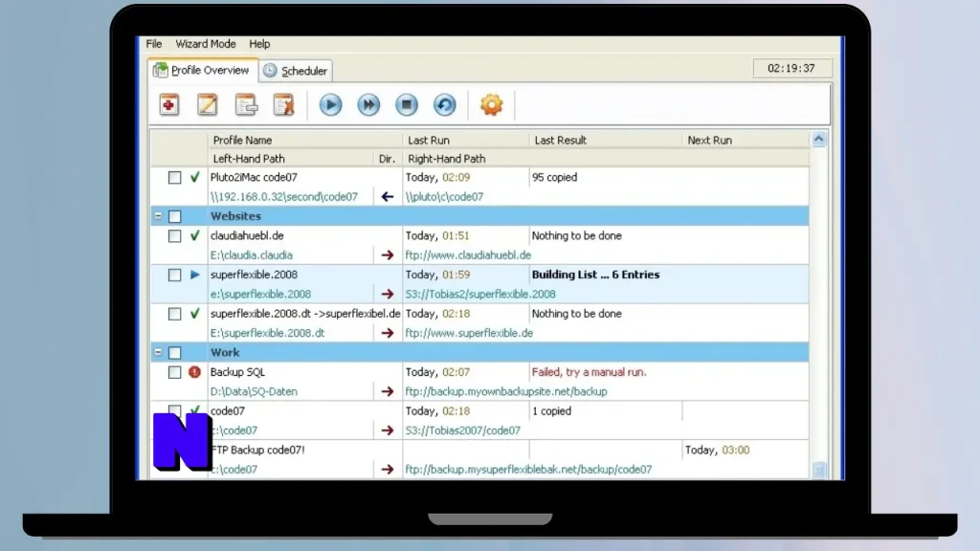This screenshot has width=980, height=551.
Task: Switch to Profile Overview tab
Action: pos(203,70)
